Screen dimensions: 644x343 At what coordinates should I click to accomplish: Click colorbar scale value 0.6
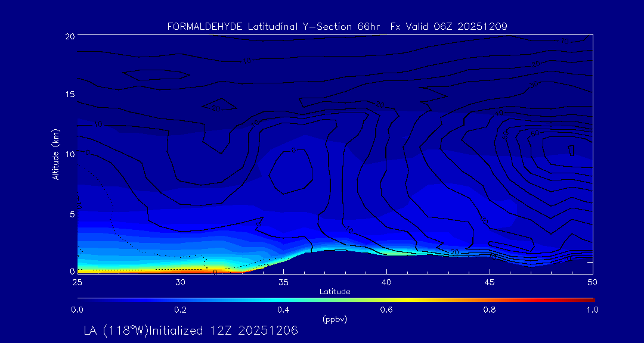(386, 310)
